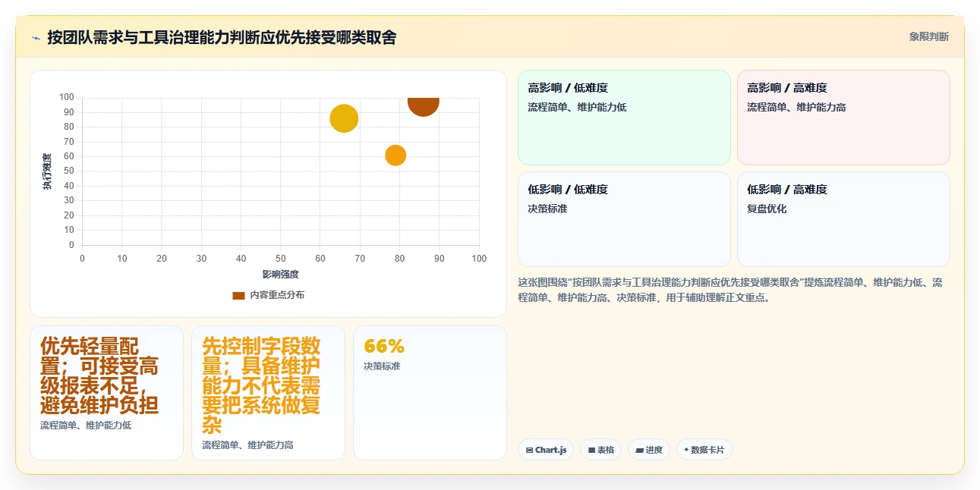
Task: Click the legend color swatch for 内容重点分布
Action: coord(238,295)
